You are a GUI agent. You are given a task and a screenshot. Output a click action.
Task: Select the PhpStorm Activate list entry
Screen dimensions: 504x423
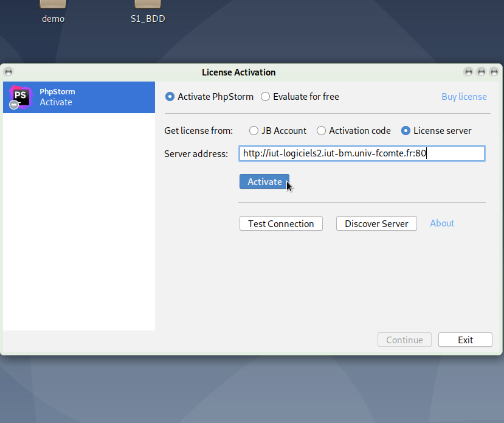[79, 97]
